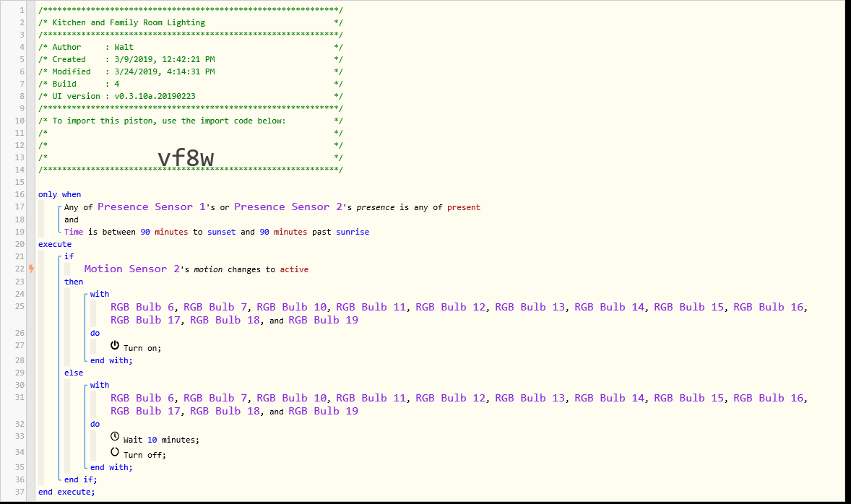Click RGB Bulb 6 in line 25
This screenshot has height=504, width=851.
click(142, 307)
